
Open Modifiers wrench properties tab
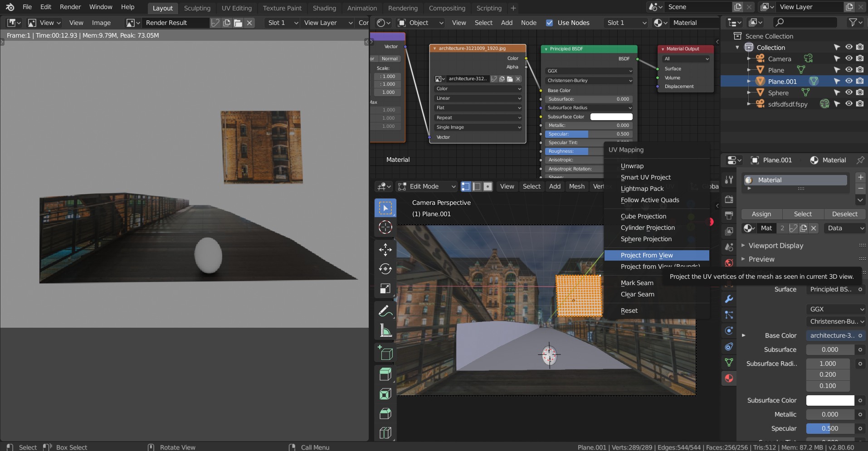point(729,299)
